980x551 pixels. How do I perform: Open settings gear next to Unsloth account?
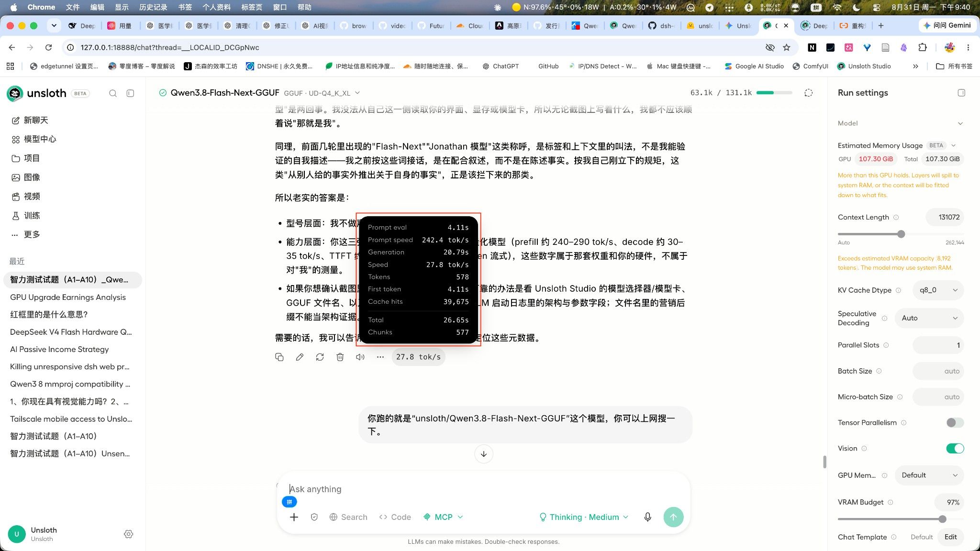pos(128,534)
